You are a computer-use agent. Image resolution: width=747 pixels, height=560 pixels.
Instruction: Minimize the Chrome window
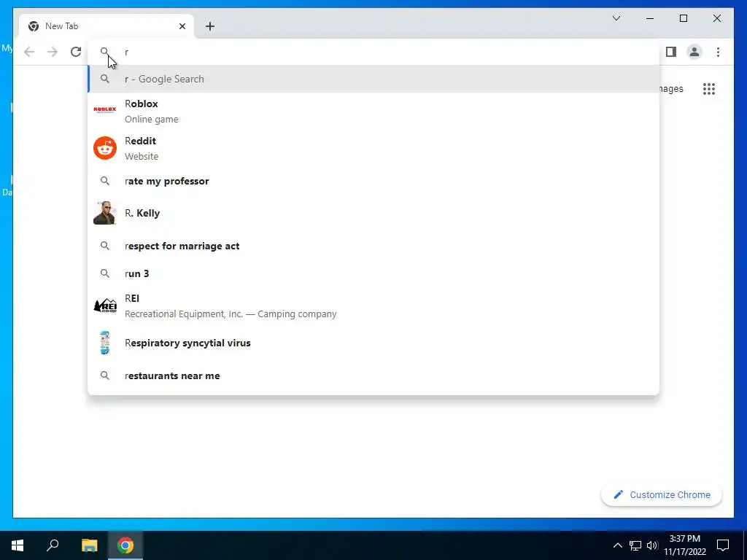(x=650, y=18)
